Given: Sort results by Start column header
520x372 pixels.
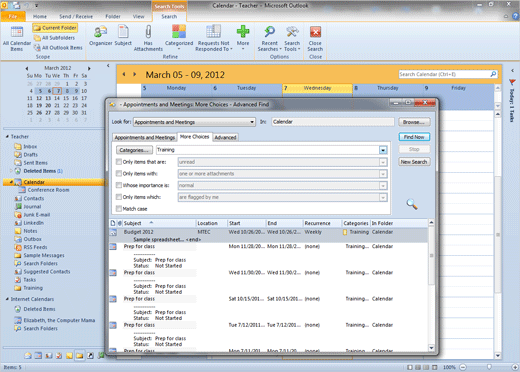Looking at the screenshot, I should (x=247, y=223).
